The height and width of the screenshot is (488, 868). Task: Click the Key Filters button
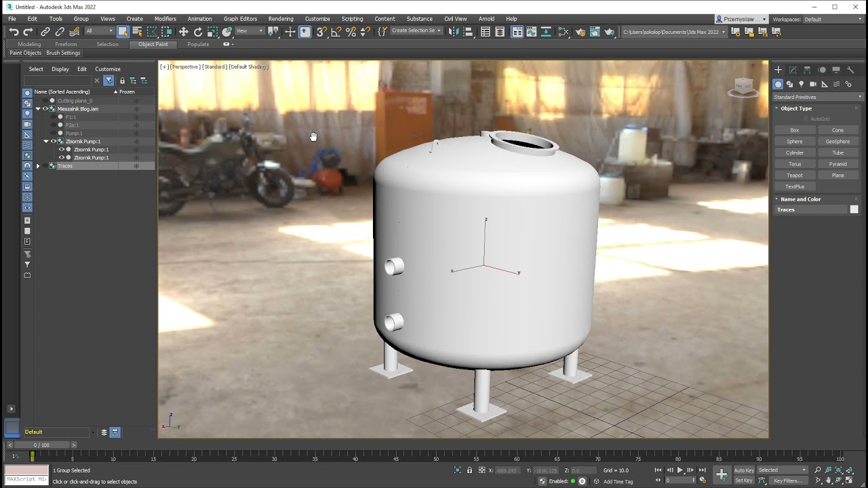pos(788,481)
